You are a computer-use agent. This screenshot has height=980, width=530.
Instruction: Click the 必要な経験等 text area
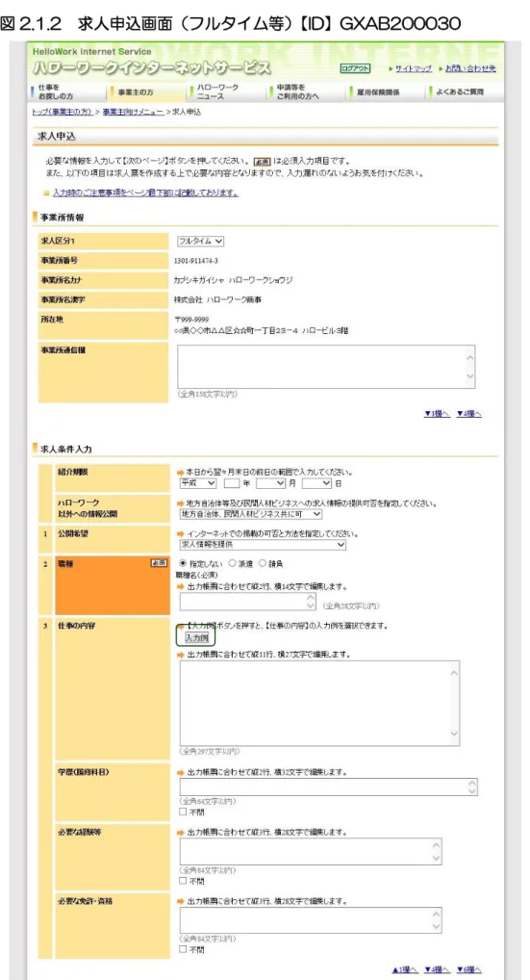311,851
